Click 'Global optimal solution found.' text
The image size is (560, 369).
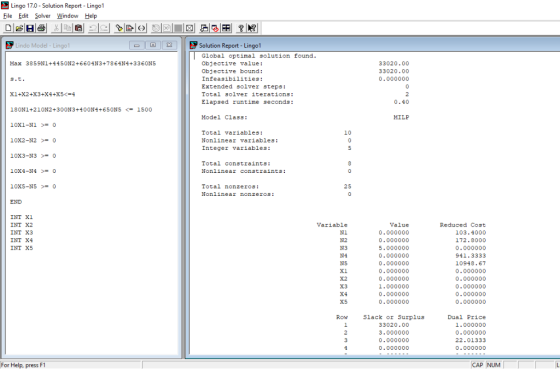pos(259,56)
